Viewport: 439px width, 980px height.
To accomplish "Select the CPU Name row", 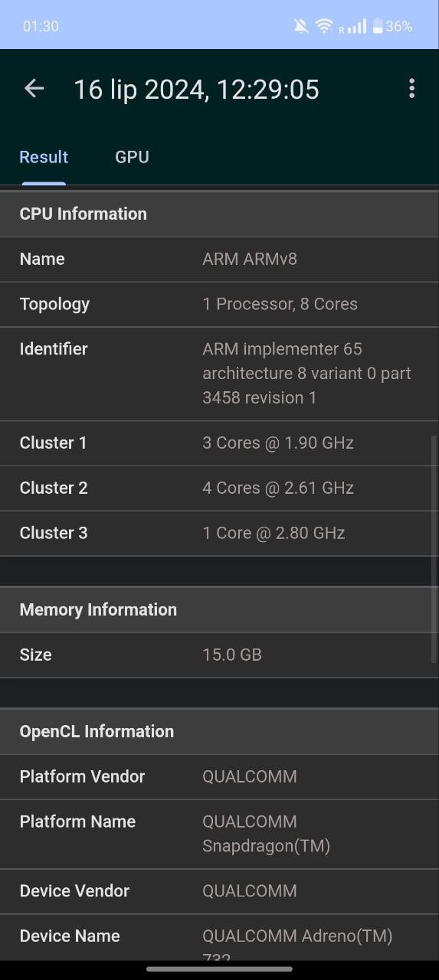I will 219,260.
